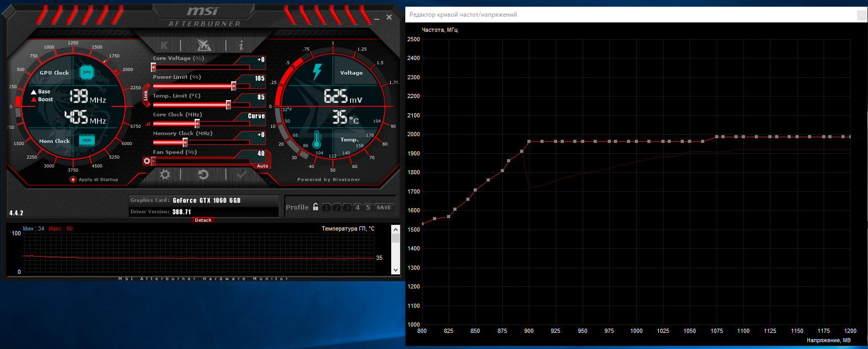Click the 625 mV voltage readout
The height and width of the screenshot is (349, 868).
coord(343,97)
